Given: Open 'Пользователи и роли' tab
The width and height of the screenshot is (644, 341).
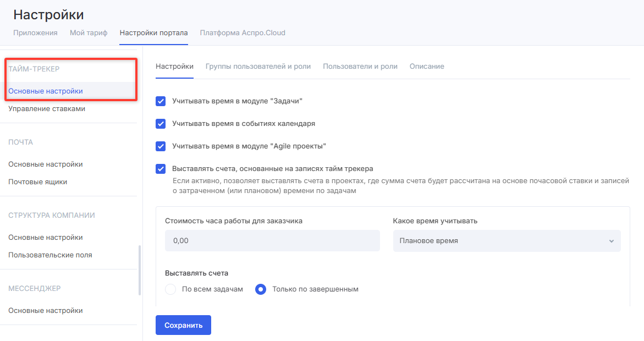Looking at the screenshot, I should [x=360, y=66].
